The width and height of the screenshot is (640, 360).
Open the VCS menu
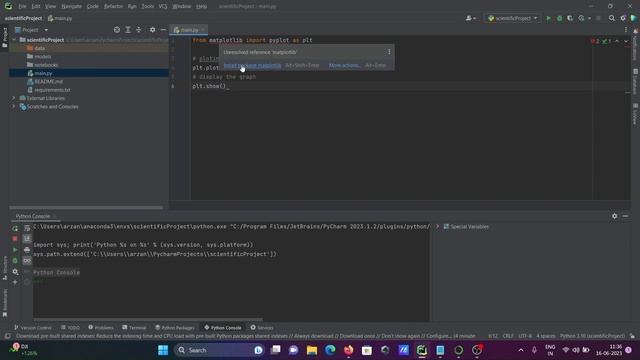click(x=163, y=7)
